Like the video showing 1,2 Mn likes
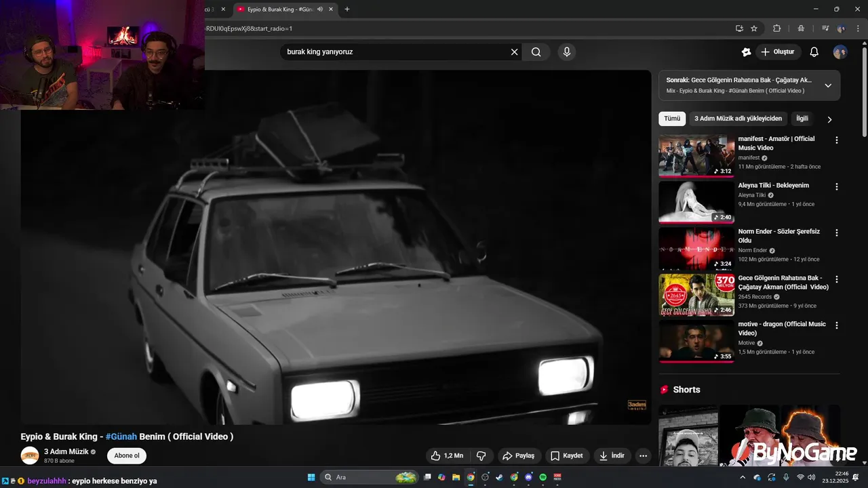Screen dimensions: 868x488 click(447, 455)
